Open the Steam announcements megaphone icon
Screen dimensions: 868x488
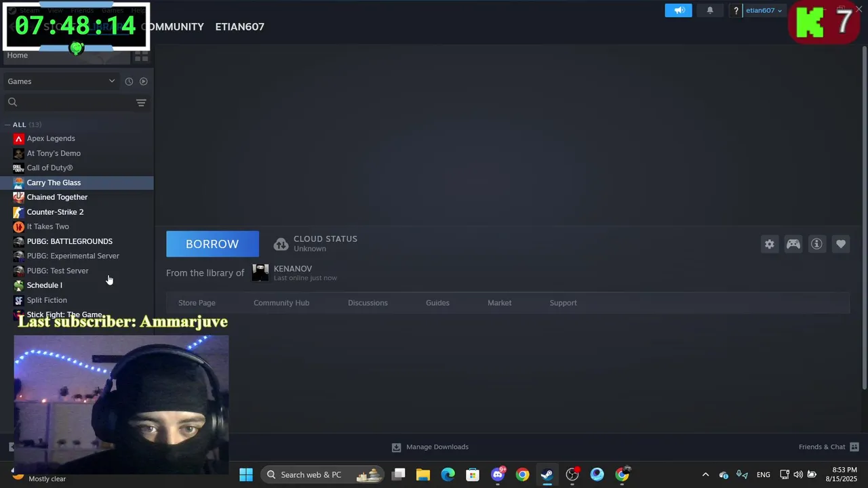679,10
